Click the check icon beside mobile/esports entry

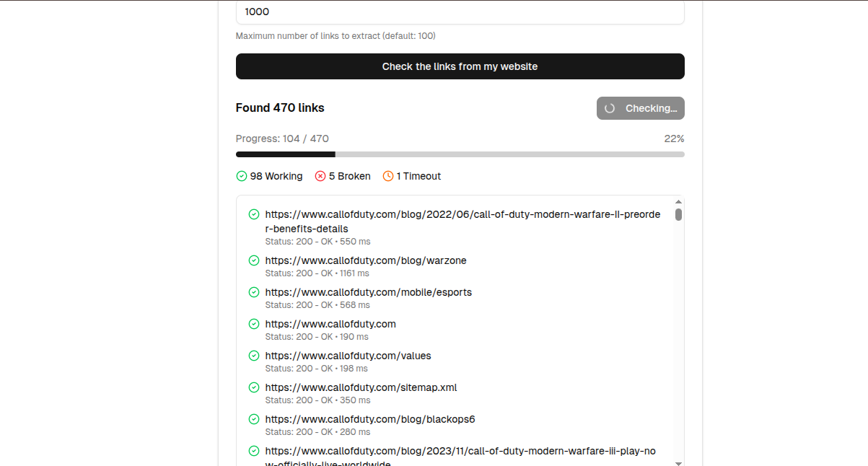point(253,292)
